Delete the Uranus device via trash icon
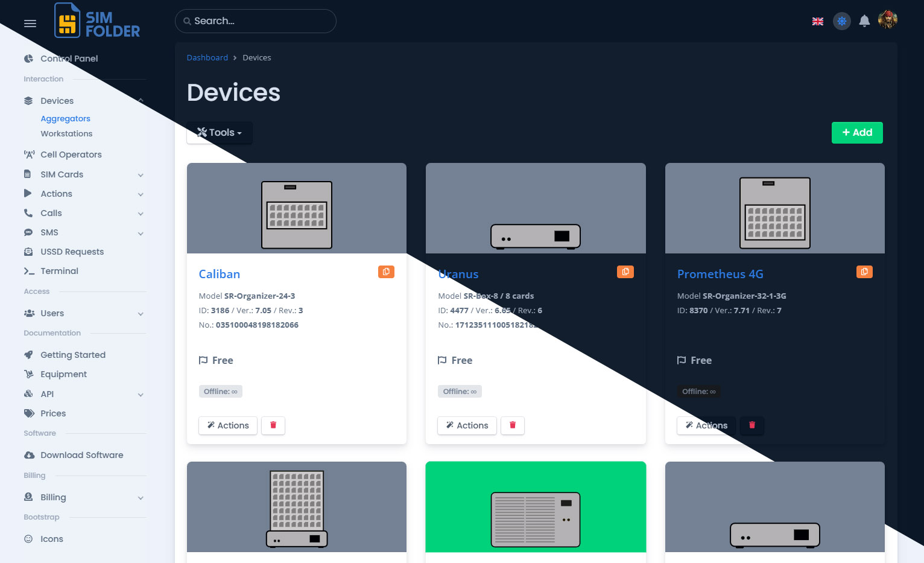This screenshot has height=563, width=924. [513, 425]
